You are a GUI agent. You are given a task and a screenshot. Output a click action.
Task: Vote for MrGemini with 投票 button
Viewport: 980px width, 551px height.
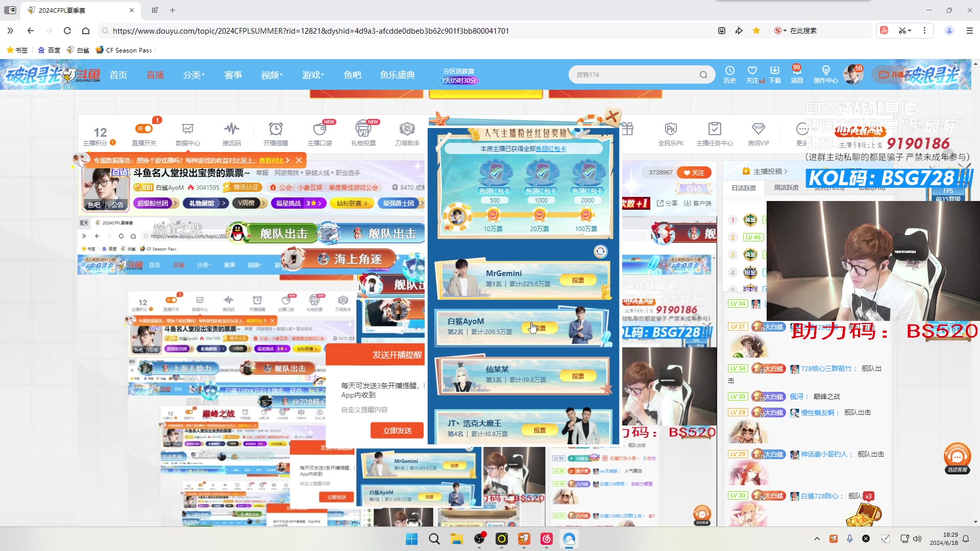click(x=578, y=280)
